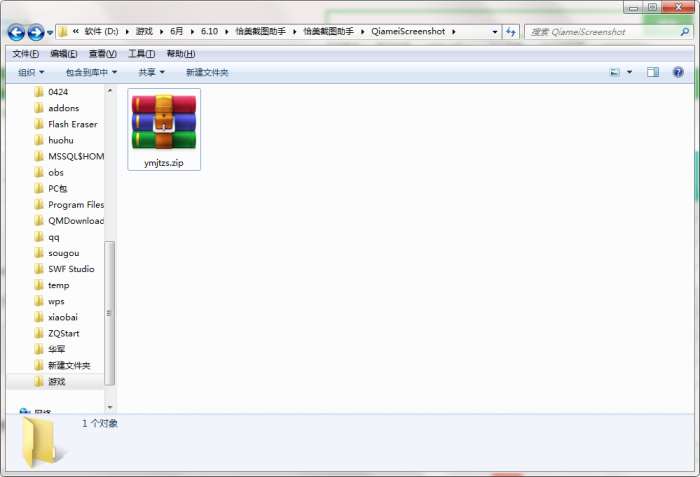Open the 包含到库中 dropdown
700x477 pixels.
91,72
